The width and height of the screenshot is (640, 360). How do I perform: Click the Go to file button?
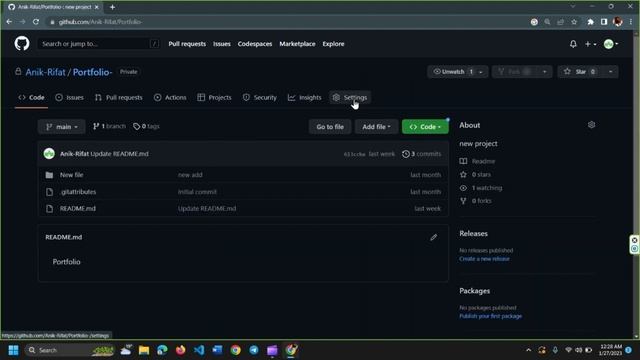coord(330,127)
